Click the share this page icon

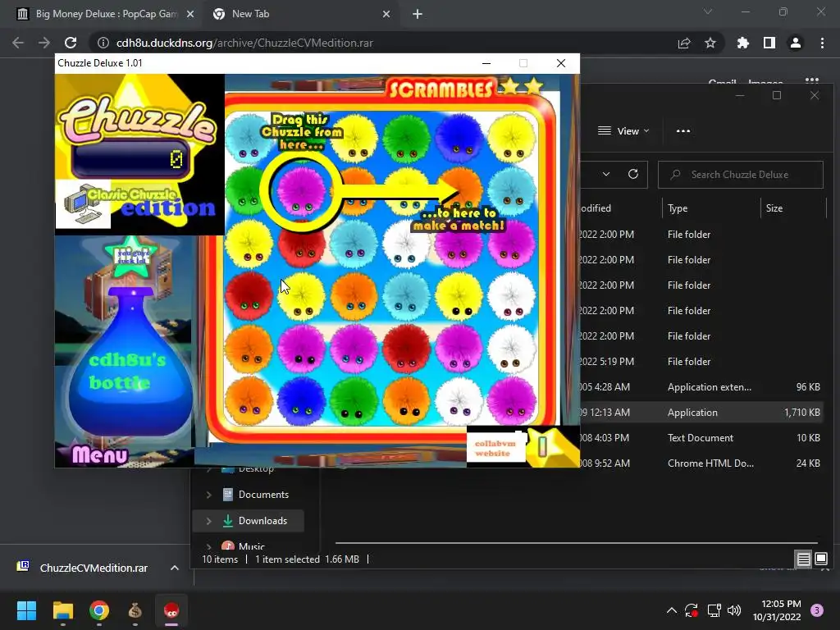pos(684,43)
